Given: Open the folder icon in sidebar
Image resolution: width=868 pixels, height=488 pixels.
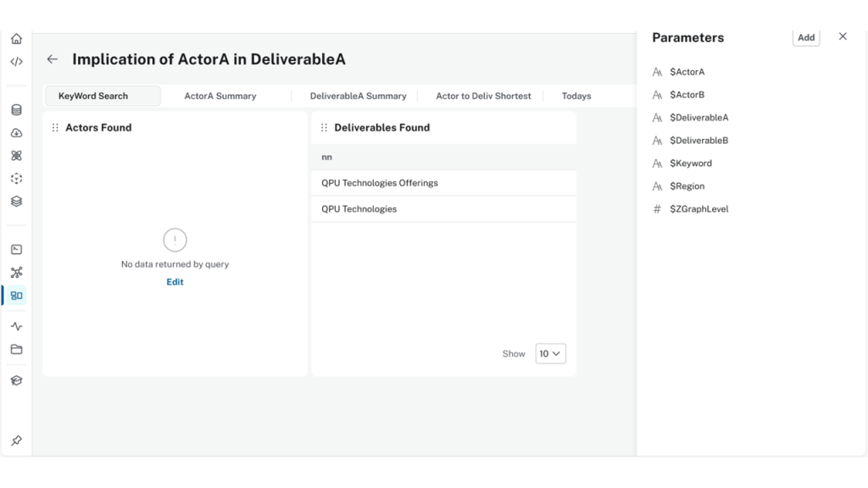Looking at the screenshot, I should [16, 349].
